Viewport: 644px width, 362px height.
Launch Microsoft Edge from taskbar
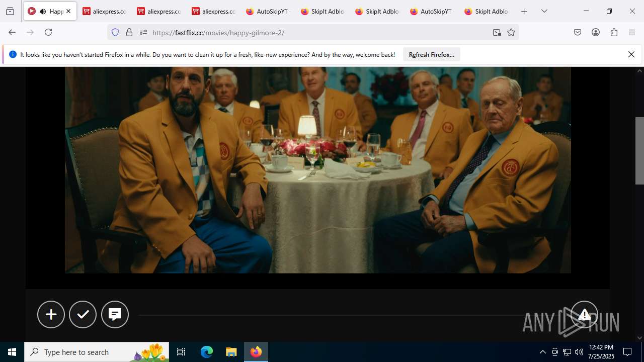(207, 352)
